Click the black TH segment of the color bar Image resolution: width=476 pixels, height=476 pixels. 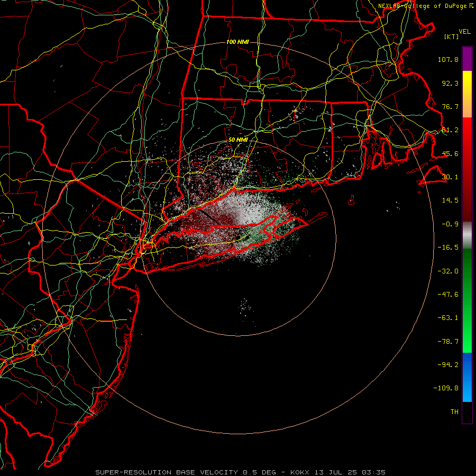467,413
